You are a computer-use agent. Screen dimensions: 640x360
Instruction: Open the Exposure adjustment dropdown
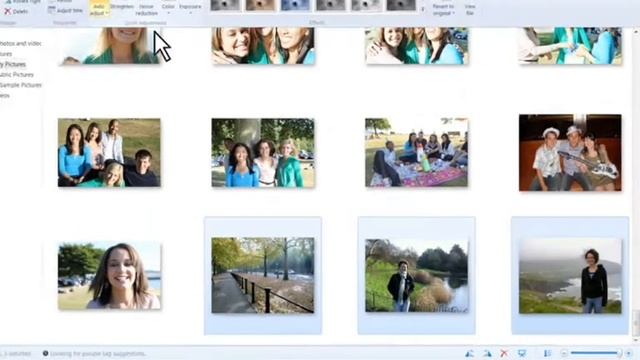[190, 8]
